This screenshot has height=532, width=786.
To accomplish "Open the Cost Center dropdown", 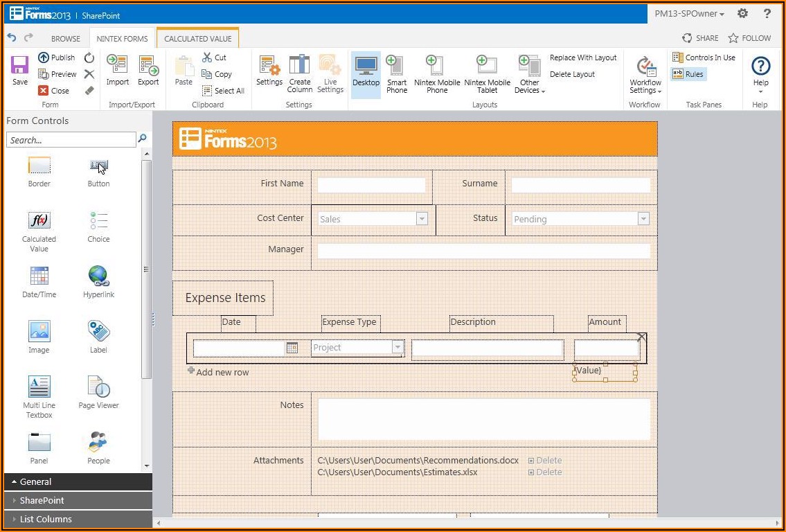I will [421, 219].
